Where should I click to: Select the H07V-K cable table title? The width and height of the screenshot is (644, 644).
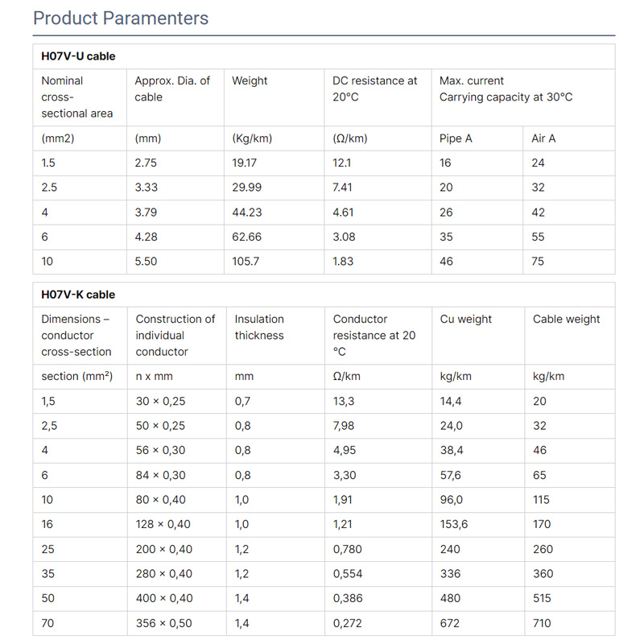click(78, 295)
